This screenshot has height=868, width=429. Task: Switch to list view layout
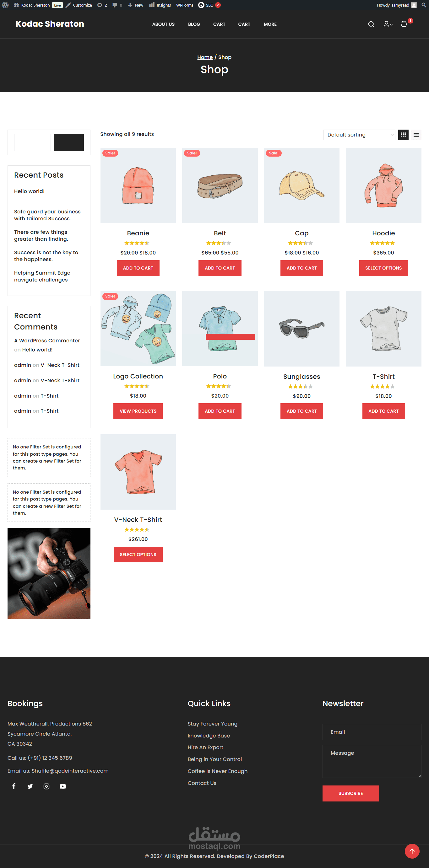coord(416,135)
